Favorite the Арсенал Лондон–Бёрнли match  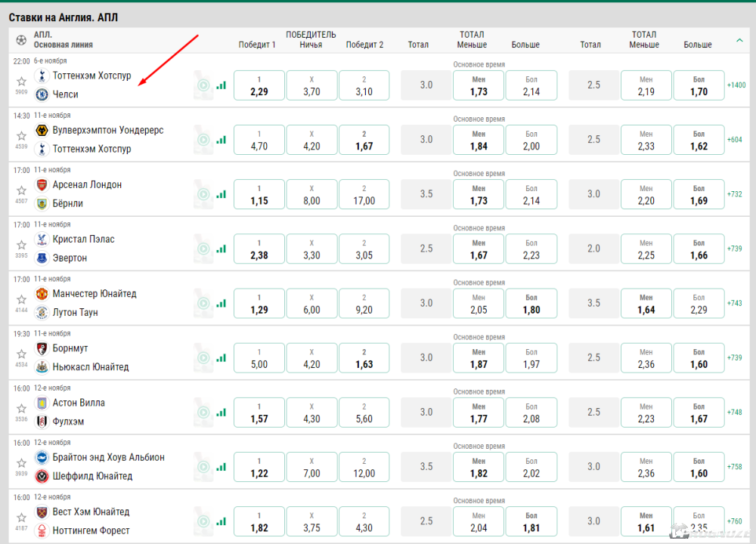coord(21,190)
